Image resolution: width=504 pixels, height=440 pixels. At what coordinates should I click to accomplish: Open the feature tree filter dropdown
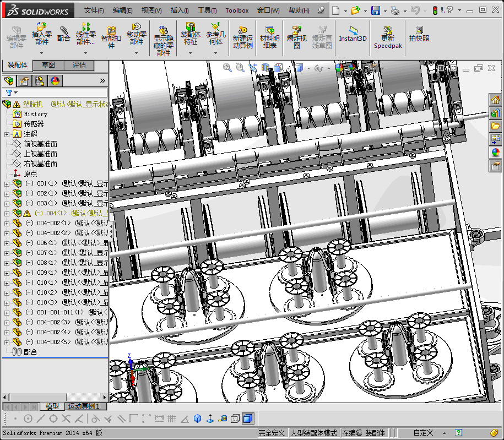tap(11, 93)
